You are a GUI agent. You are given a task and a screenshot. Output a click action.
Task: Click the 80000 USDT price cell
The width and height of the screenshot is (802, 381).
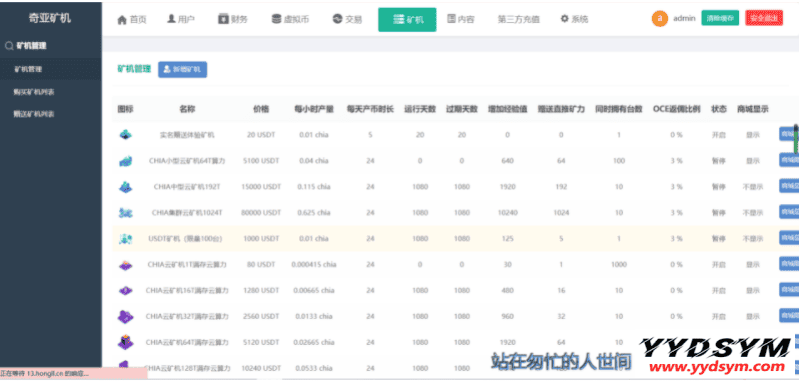click(261, 213)
